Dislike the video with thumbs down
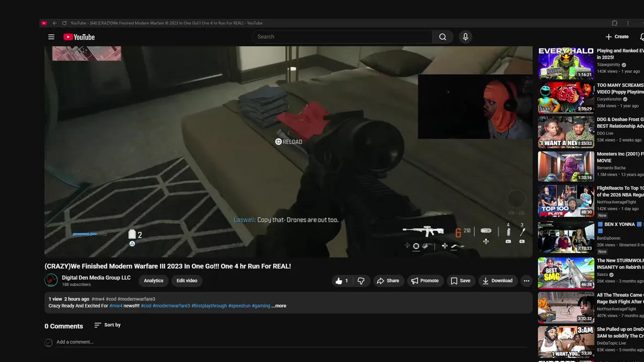The width and height of the screenshot is (644, 362). [x=361, y=281]
